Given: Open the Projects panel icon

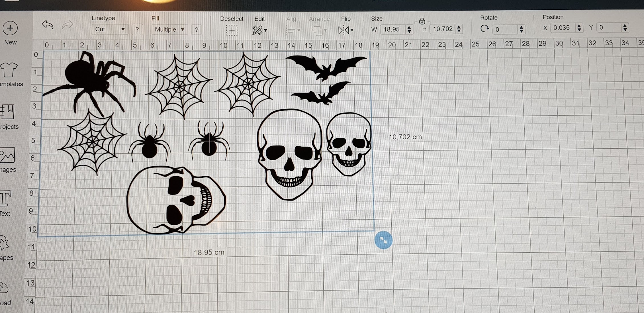Looking at the screenshot, I should tap(7, 112).
